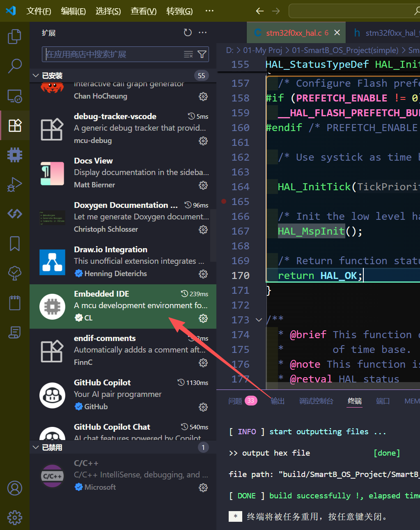Select the debug-tracker-vscode extension entry

(123, 129)
